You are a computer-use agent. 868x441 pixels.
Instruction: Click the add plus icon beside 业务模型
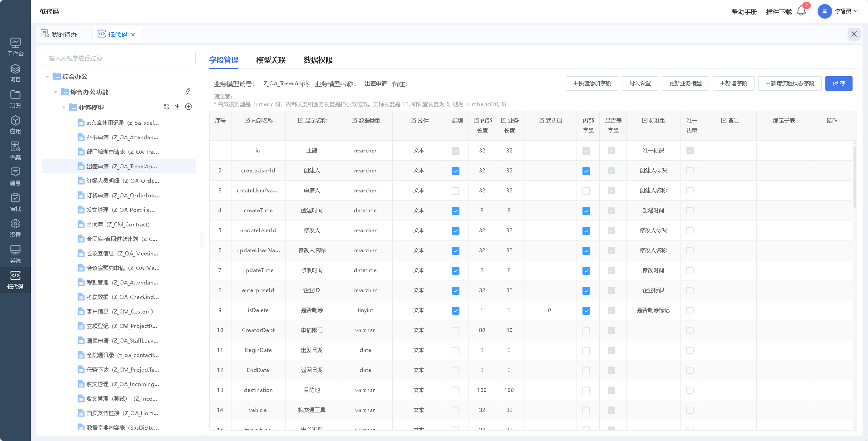click(188, 107)
